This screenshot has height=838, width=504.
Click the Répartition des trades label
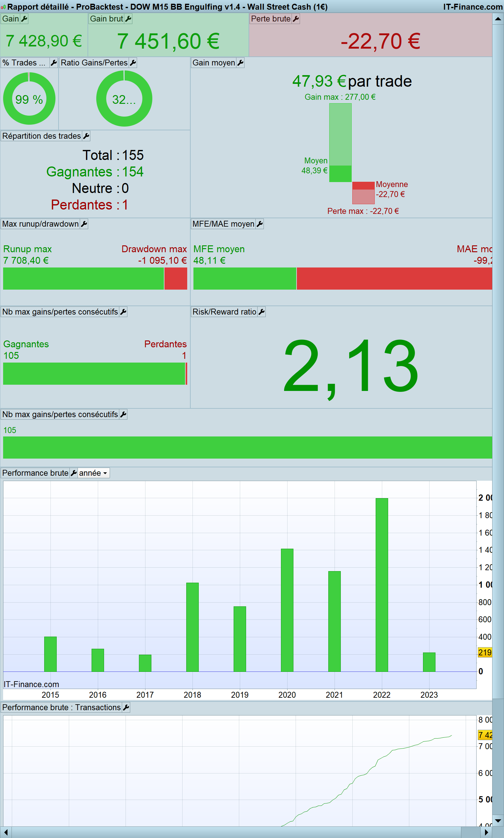pos(41,136)
